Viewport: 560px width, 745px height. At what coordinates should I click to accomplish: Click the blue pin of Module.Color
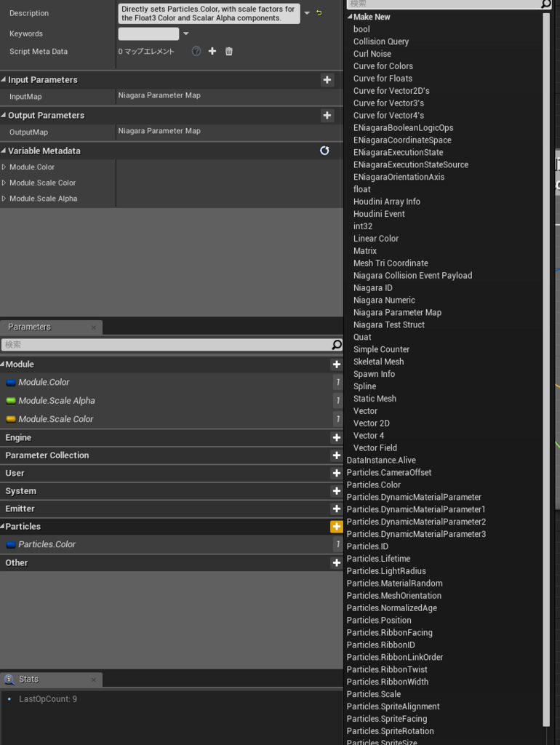[x=11, y=383]
